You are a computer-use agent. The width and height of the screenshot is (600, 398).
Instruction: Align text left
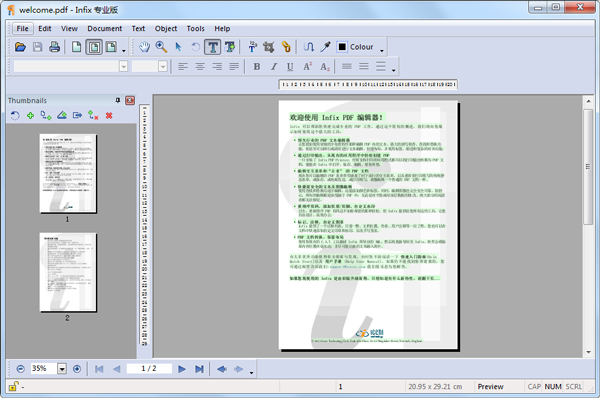coord(183,67)
